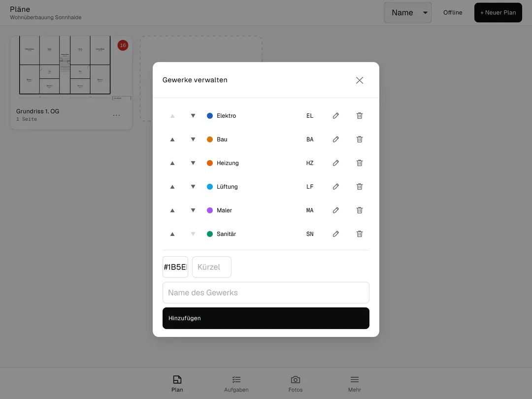This screenshot has width=532, height=399.
Task: Edit the Lüftung trade with pencil icon
Action: [x=335, y=187]
